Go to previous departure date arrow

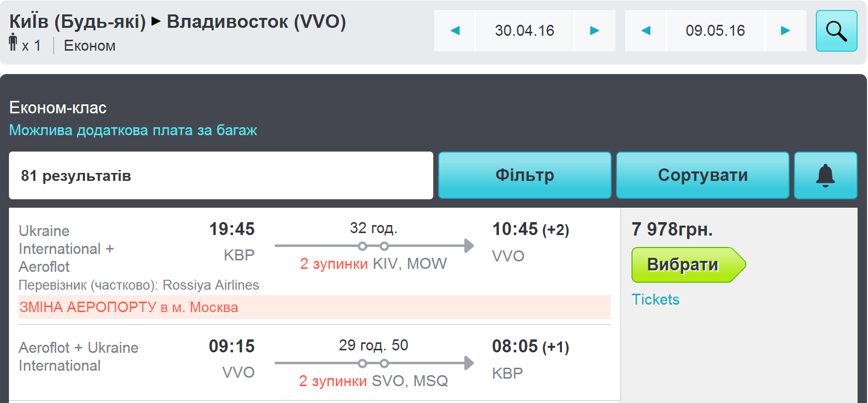pyautogui.click(x=455, y=31)
